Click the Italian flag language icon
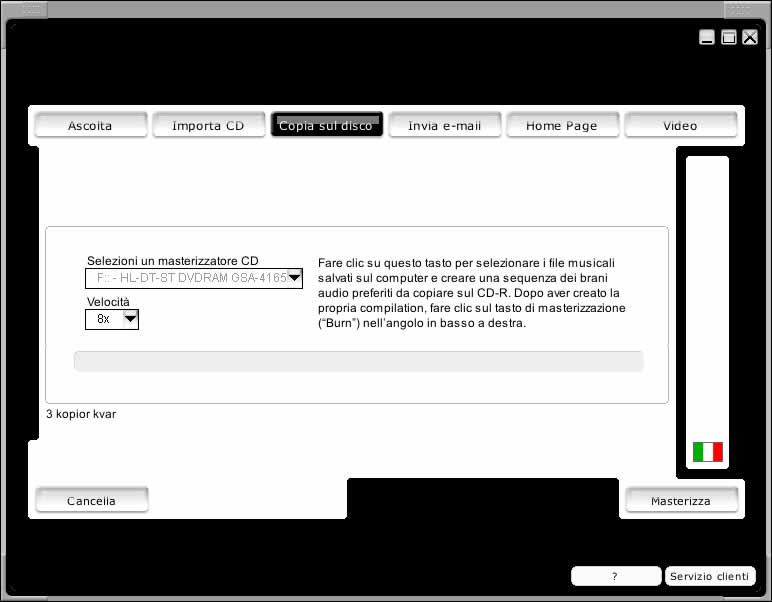The height and width of the screenshot is (602, 772). (x=707, y=452)
